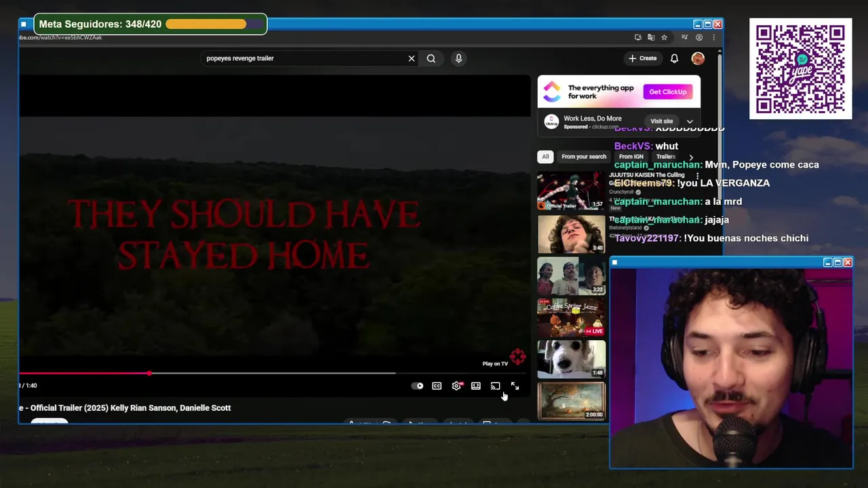Select the Trailers chip
The image size is (868, 488).
pos(666,157)
